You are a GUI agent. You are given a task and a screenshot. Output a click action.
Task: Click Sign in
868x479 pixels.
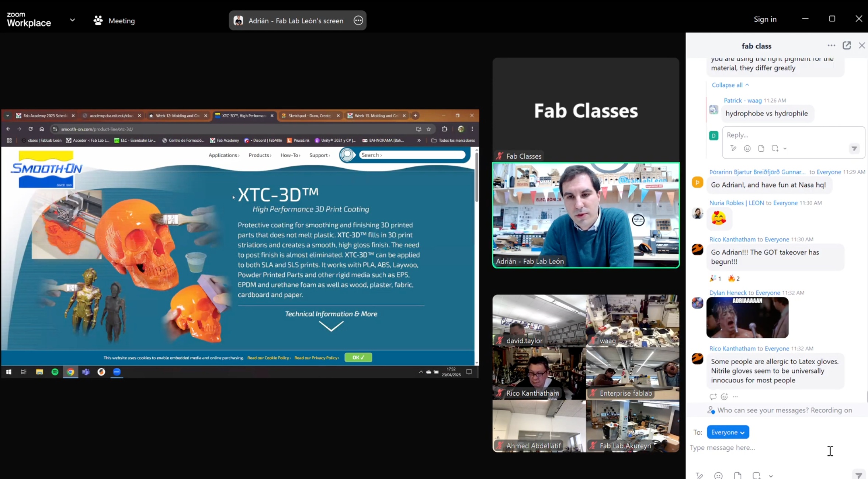(765, 19)
